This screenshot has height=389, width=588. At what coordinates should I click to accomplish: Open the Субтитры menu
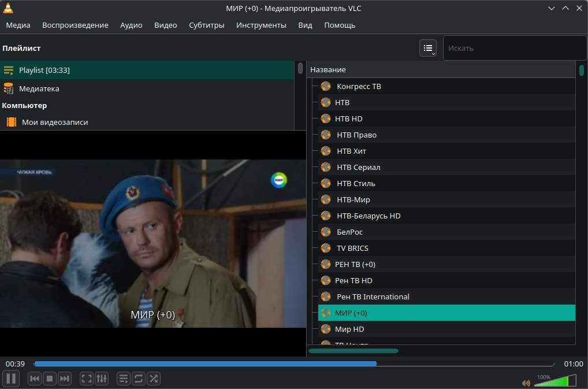click(206, 25)
